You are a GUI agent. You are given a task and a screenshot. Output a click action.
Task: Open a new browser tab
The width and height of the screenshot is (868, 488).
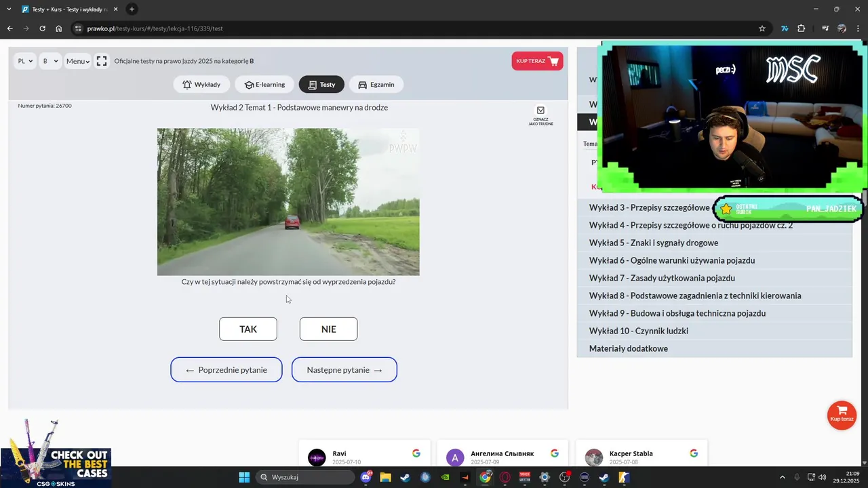click(x=132, y=9)
